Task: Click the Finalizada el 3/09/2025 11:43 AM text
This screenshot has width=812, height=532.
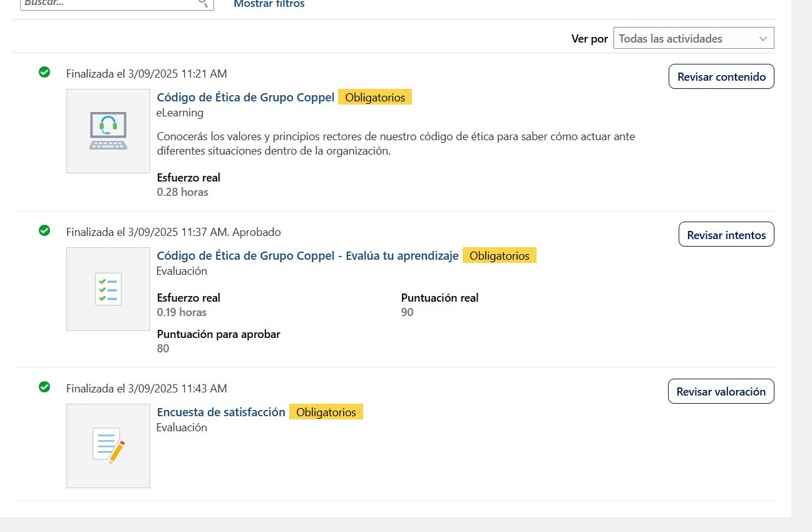Action: pyautogui.click(x=146, y=389)
